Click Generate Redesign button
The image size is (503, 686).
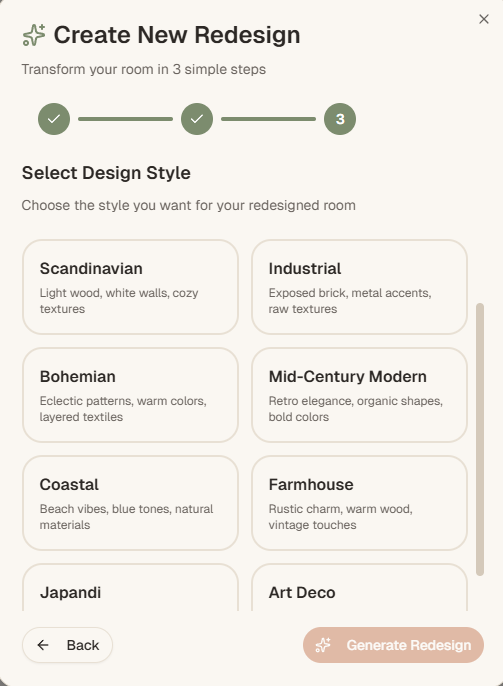393,645
